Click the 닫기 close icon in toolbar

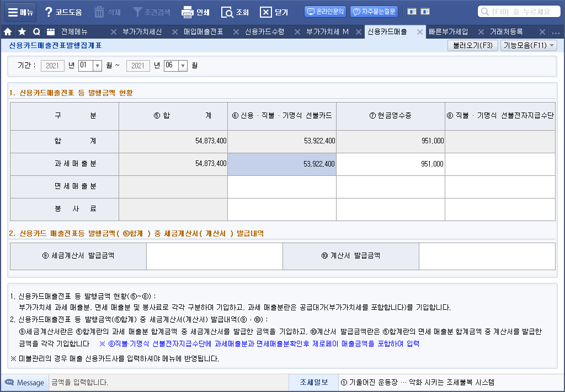[266, 12]
